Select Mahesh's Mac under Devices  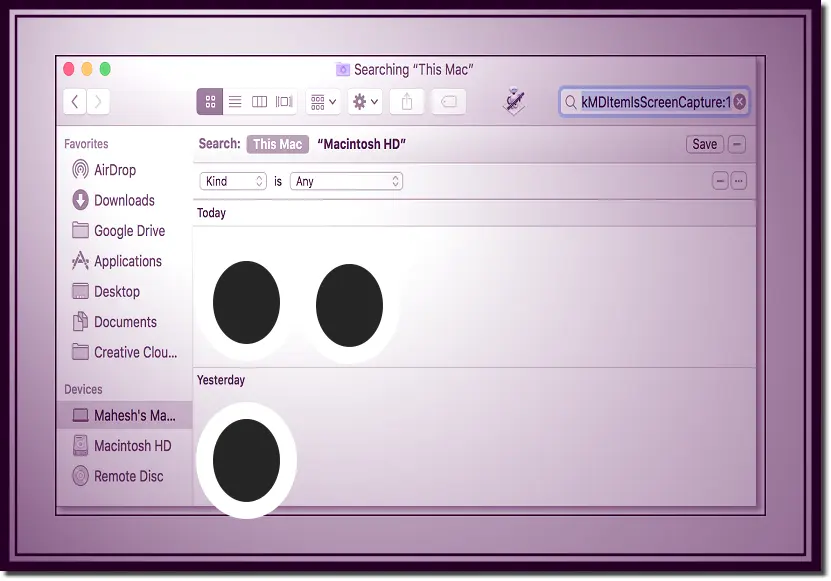[124, 415]
